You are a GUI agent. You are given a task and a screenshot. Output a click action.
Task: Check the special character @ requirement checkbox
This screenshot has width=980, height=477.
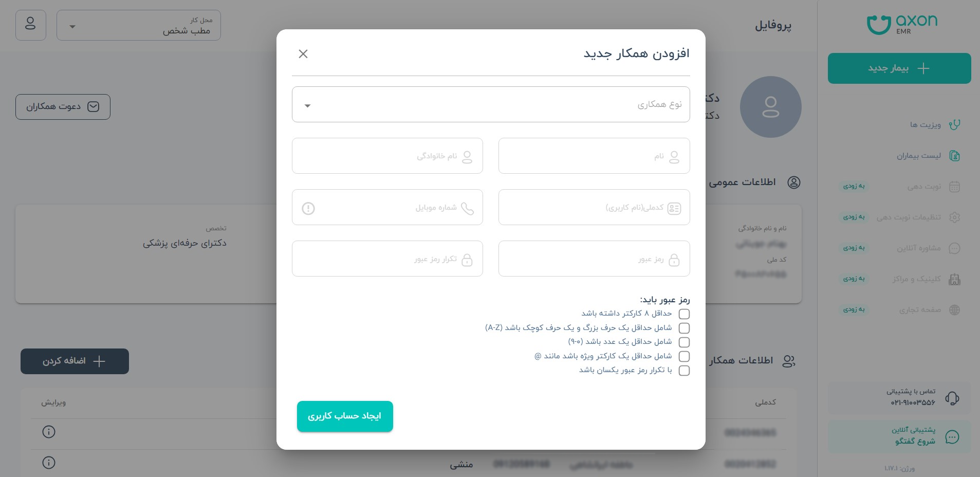click(x=684, y=356)
